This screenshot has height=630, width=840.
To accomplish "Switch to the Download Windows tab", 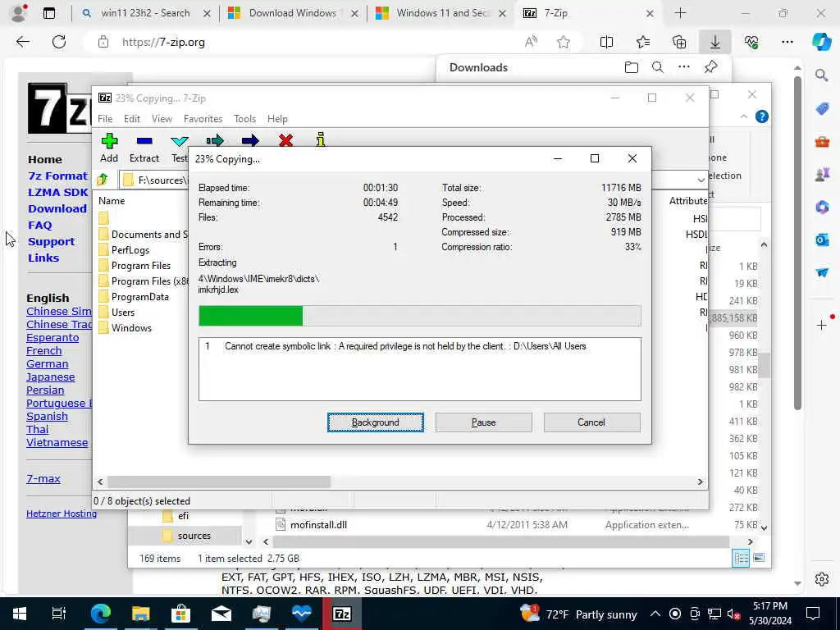I will [293, 13].
